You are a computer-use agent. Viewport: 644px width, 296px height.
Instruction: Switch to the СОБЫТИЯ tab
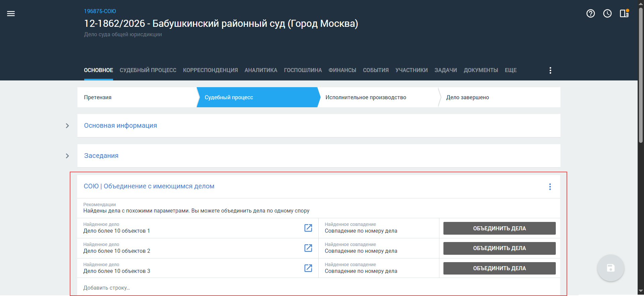(x=376, y=70)
